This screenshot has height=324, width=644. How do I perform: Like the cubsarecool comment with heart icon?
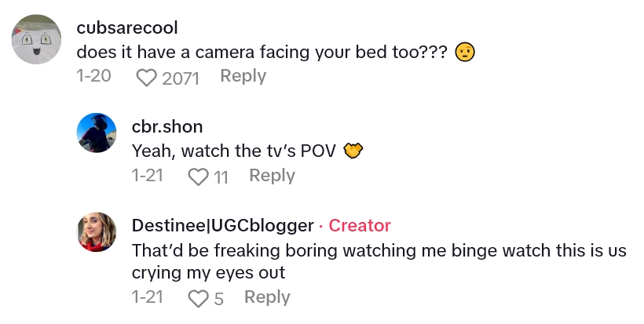146,77
